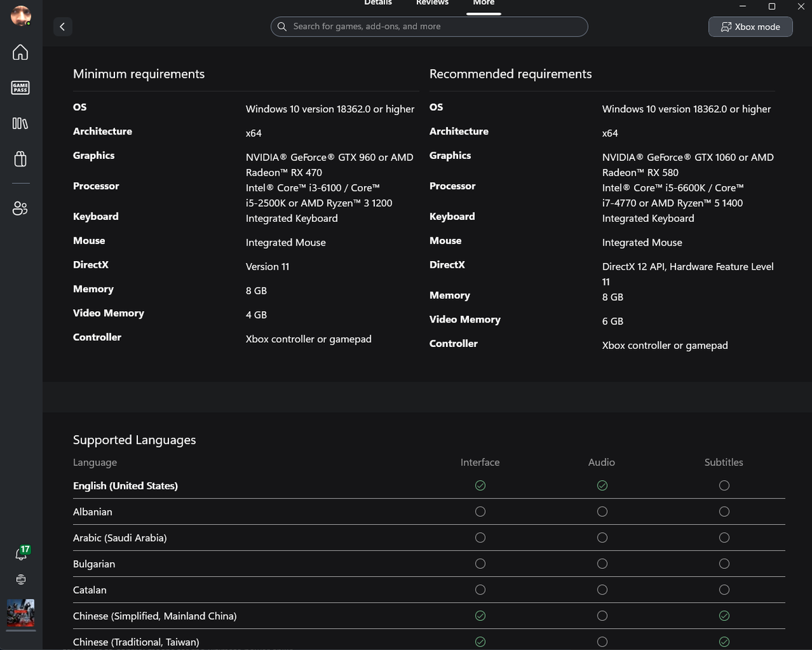Screen dimensions: 812x650
Task: Open the profile avatar in the sidebar
Action: 21,16
